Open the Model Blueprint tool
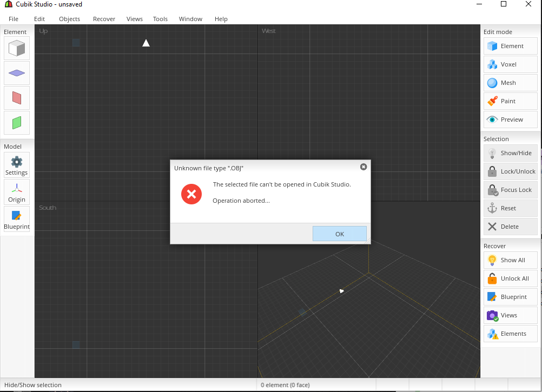 click(17, 219)
